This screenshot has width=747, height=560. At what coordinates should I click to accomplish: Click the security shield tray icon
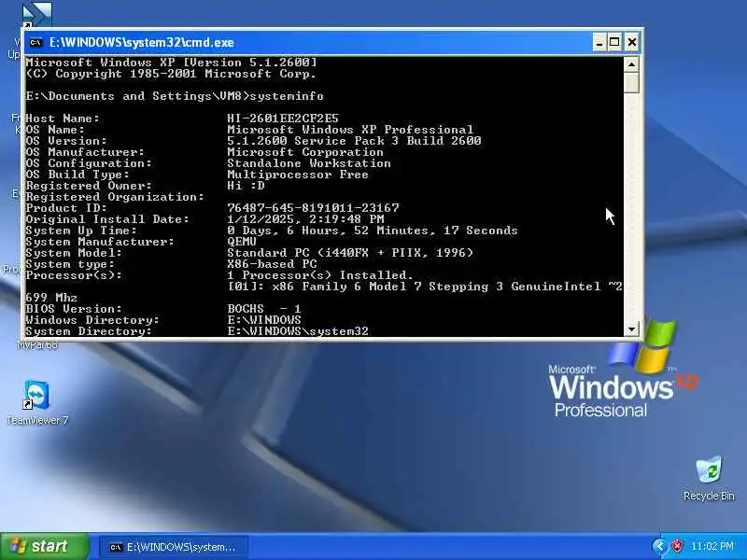[x=676, y=546]
